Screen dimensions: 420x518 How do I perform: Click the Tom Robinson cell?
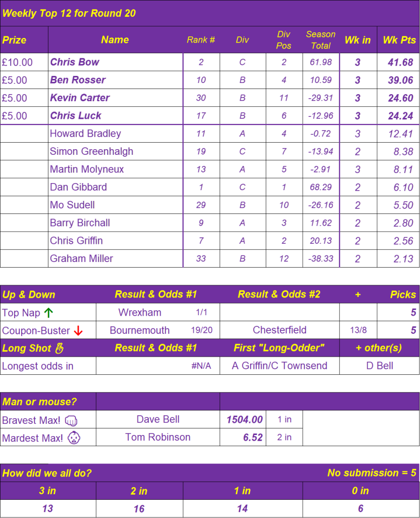[158, 437]
